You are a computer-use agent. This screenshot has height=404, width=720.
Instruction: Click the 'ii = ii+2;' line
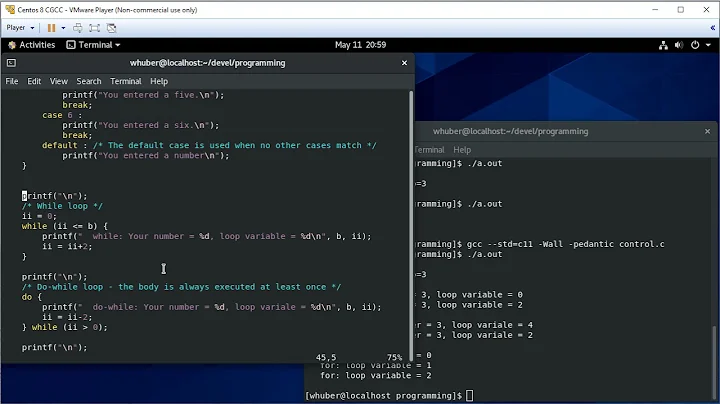click(67, 246)
